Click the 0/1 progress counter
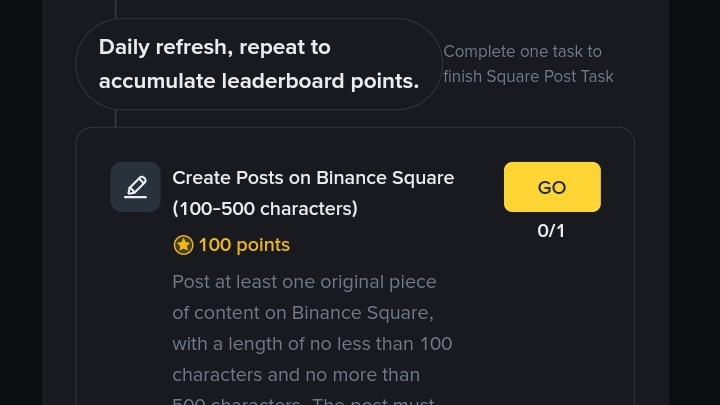720x405 pixels. [x=551, y=231]
